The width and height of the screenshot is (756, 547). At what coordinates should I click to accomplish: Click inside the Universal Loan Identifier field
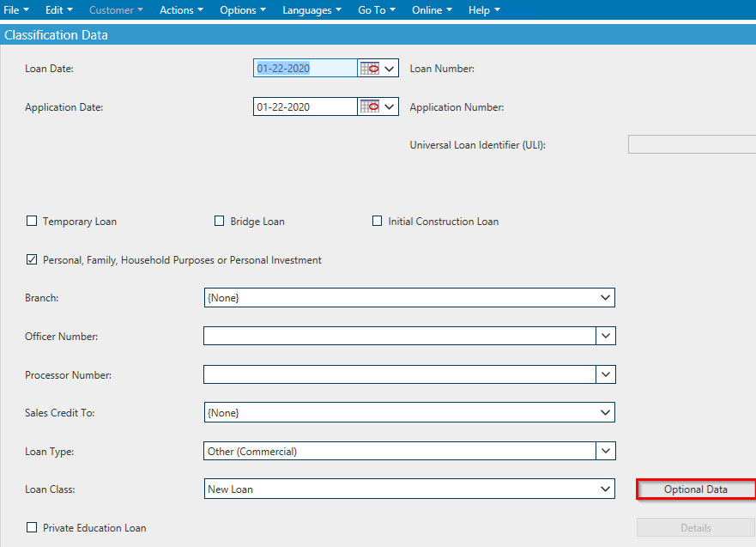(x=692, y=144)
